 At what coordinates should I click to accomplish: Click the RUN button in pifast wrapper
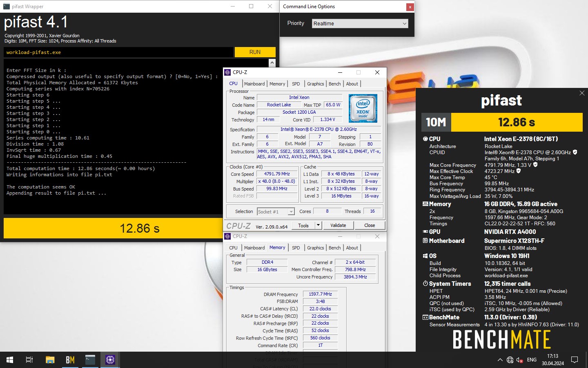pyautogui.click(x=255, y=52)
